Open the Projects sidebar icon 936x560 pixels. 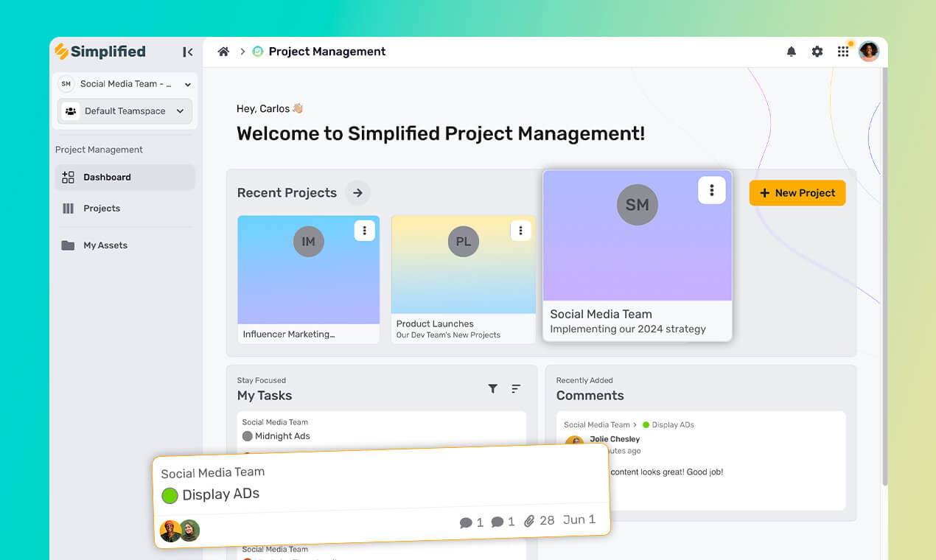pyautogui.click(x=66, y=208)
